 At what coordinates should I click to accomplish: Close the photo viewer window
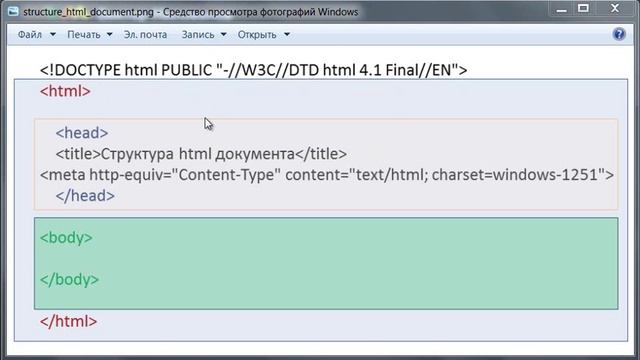(x=615, y=8)
